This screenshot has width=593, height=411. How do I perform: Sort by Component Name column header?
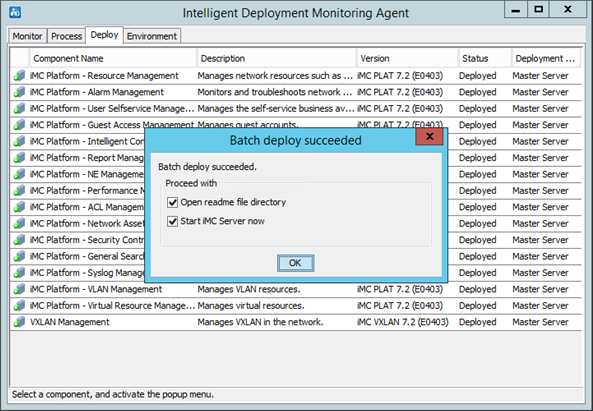click(x=113, y=58)
